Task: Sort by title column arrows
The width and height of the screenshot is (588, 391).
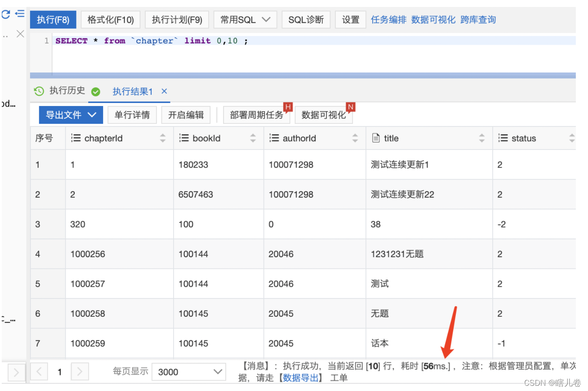Action: click(482, 138)
